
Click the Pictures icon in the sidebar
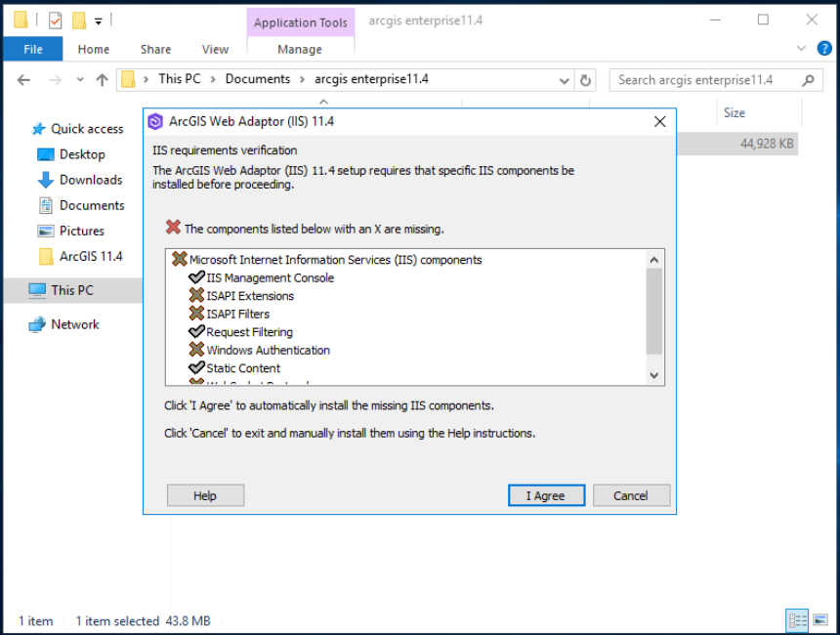click(46, 231)
